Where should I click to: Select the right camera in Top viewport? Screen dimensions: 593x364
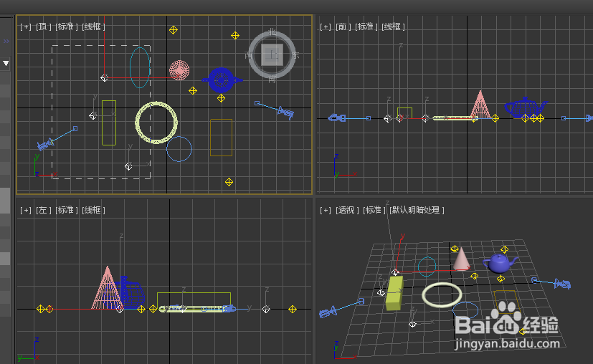pyautogui.click(x=285, y=112)
